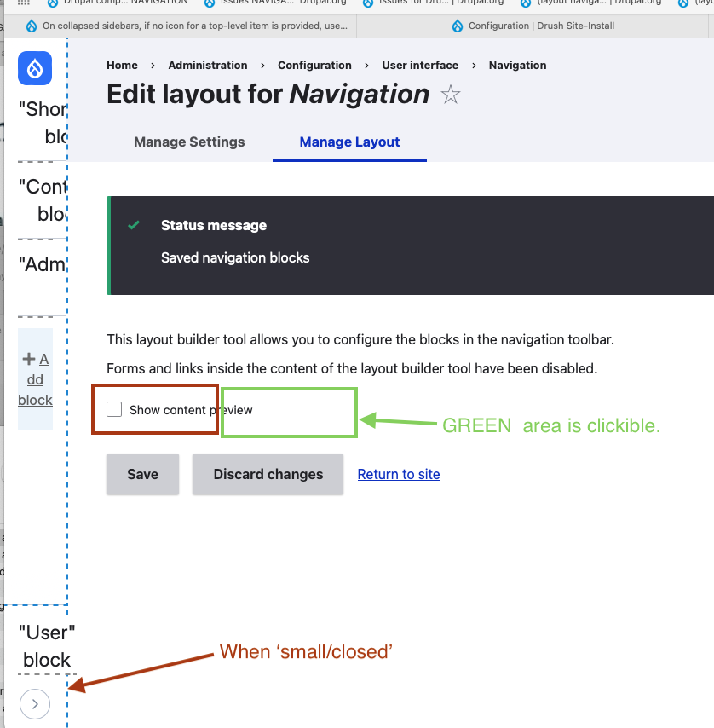
Task: Enable the Show content preview checkbox
Action: tap(114, 409)
